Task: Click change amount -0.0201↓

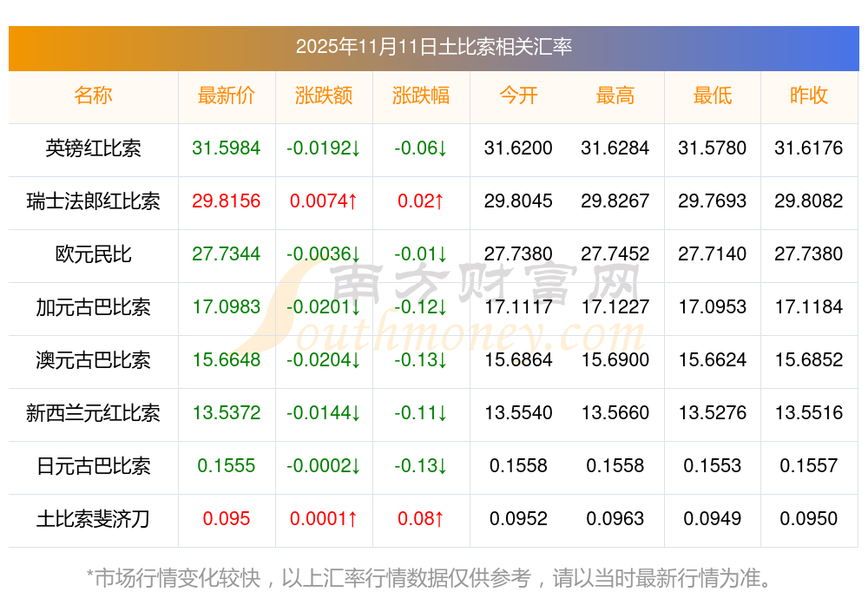Action: pyautogui.click(x=323, y=307)
